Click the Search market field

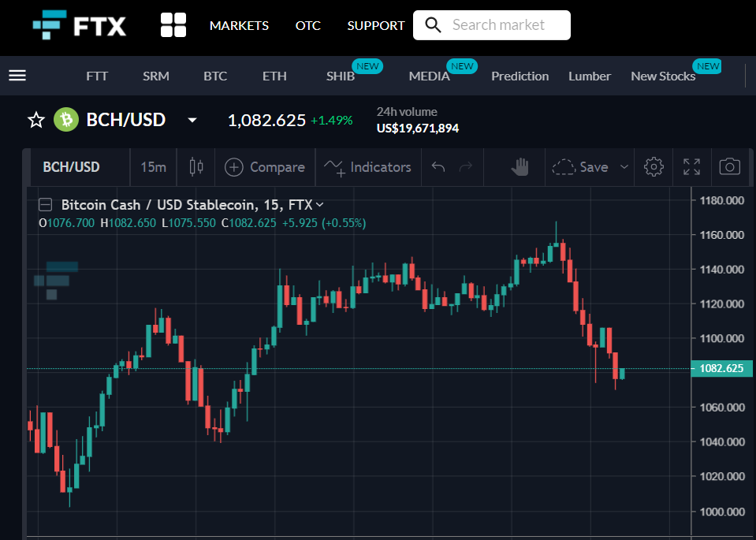492,25
